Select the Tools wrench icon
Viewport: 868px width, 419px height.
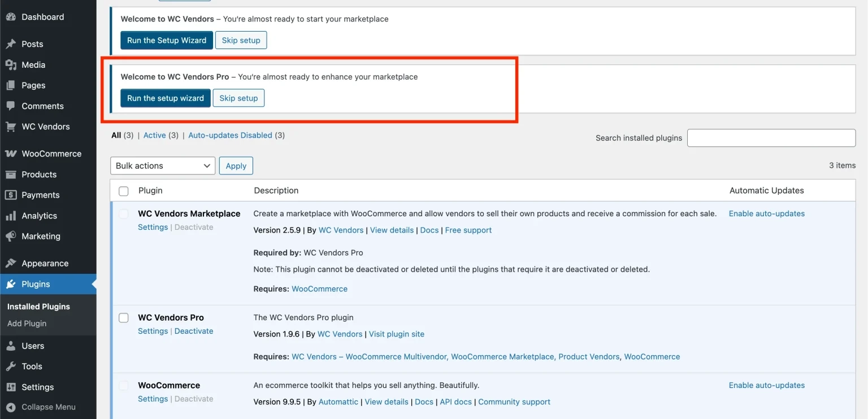pos(11,366)
